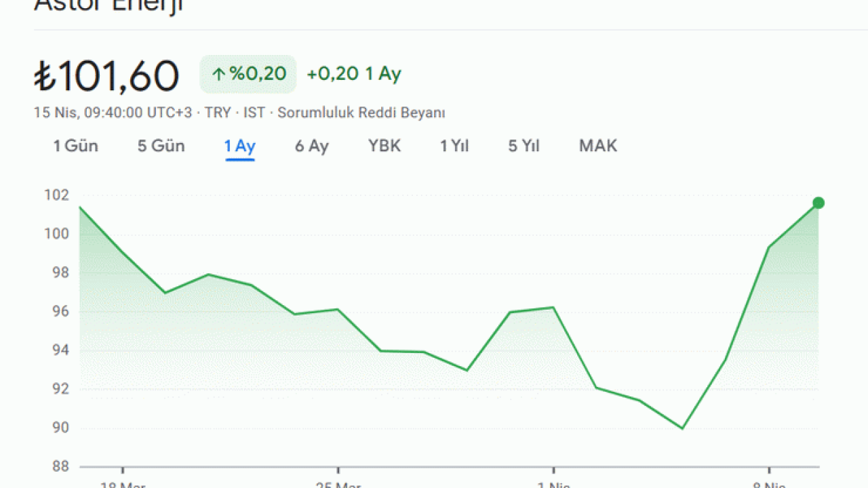This screenshot has width=868, height=488.
Task: Show the 5 Yıl chart range
Action: tap(524, 146)
